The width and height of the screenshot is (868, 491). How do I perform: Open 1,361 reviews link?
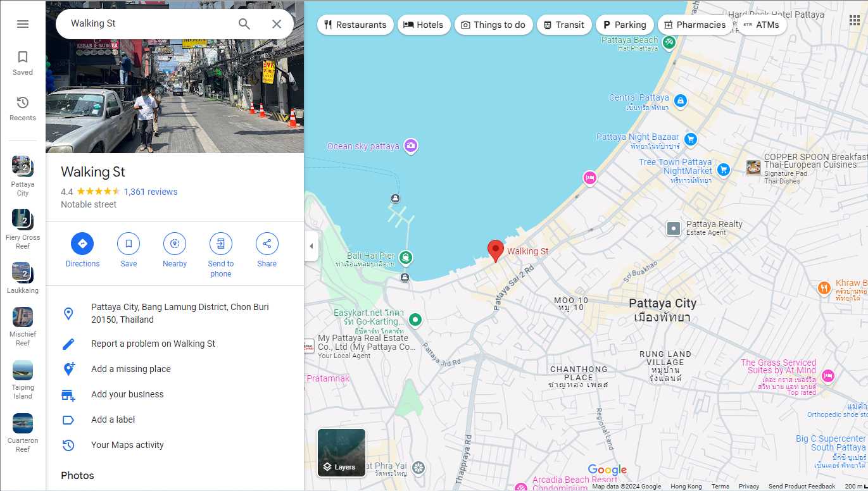click(151, 192)
